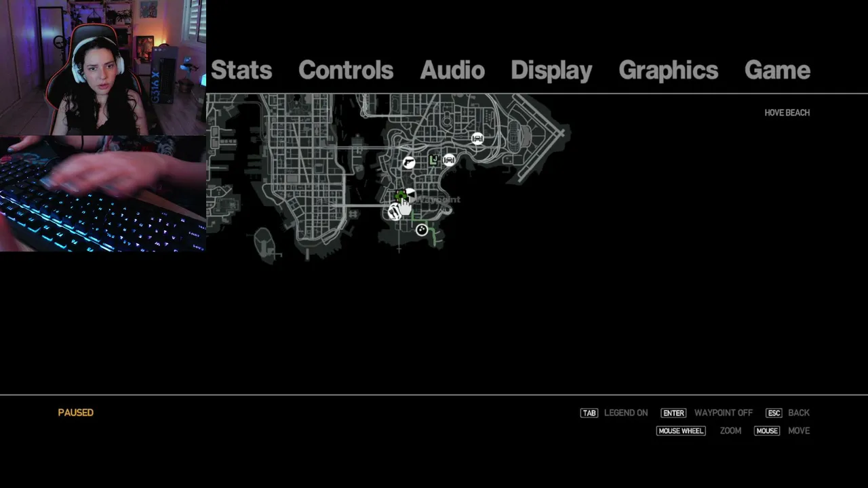
Task: Click the Waypoint label on the map
Action: (438, 199)
